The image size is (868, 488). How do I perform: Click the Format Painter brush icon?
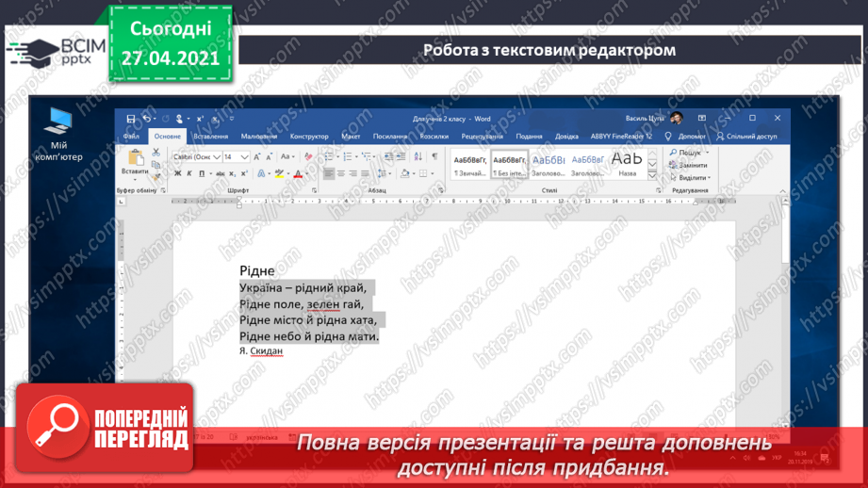tap(156, 176)
